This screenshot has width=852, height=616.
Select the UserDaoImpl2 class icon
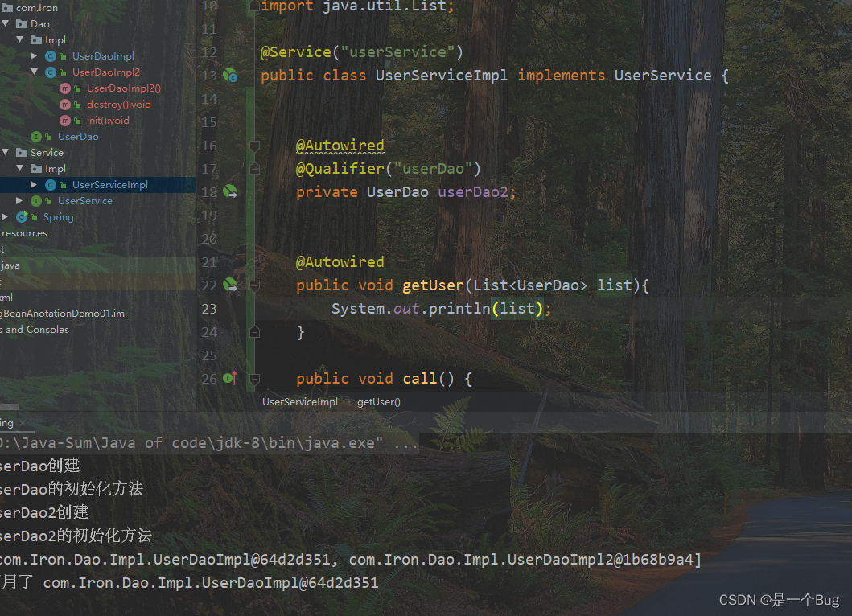point(51,72)
